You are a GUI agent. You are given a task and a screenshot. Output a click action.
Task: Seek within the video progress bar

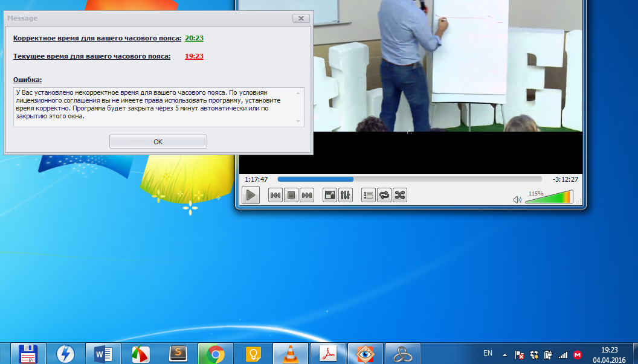(x=410, y=179)
